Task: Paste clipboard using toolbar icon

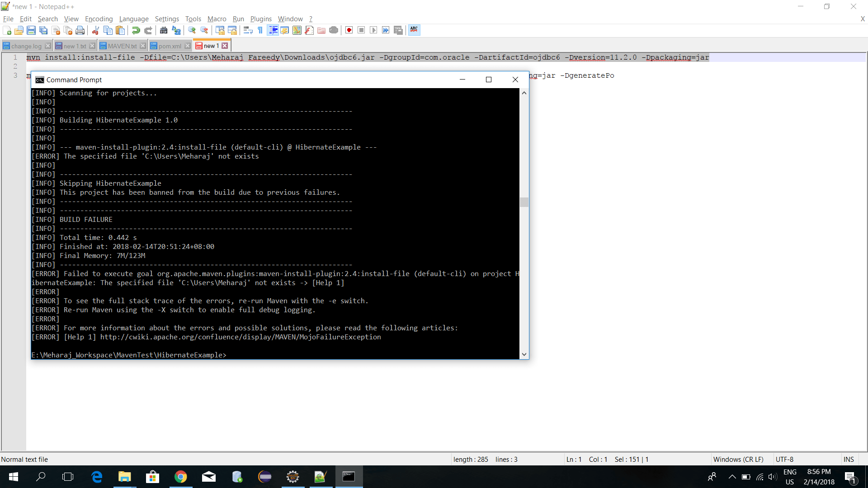Action: (120, 30)
